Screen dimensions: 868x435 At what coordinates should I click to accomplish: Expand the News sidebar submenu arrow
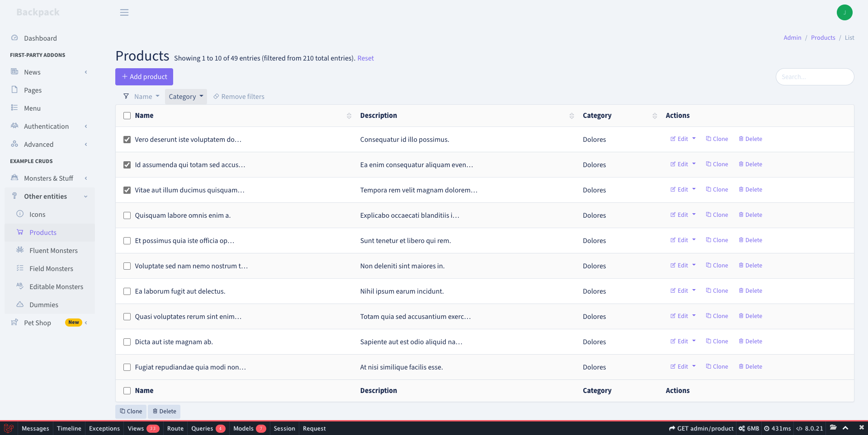point(86,72)
